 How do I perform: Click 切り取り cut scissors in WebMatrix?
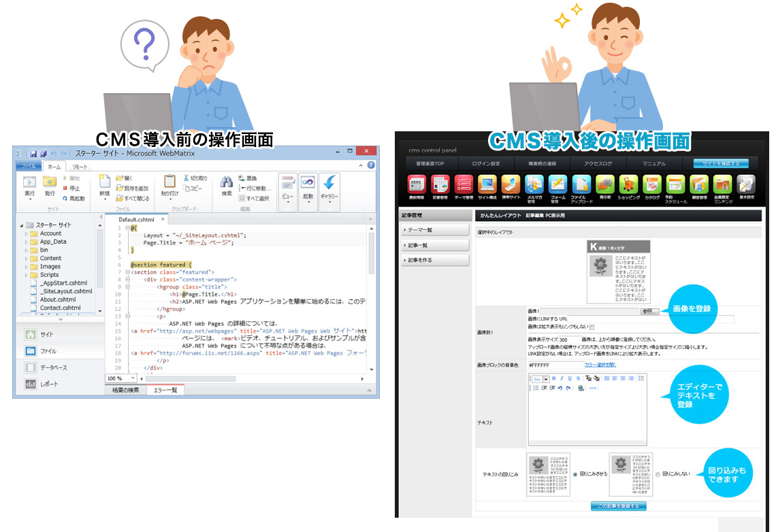point(195,178)
